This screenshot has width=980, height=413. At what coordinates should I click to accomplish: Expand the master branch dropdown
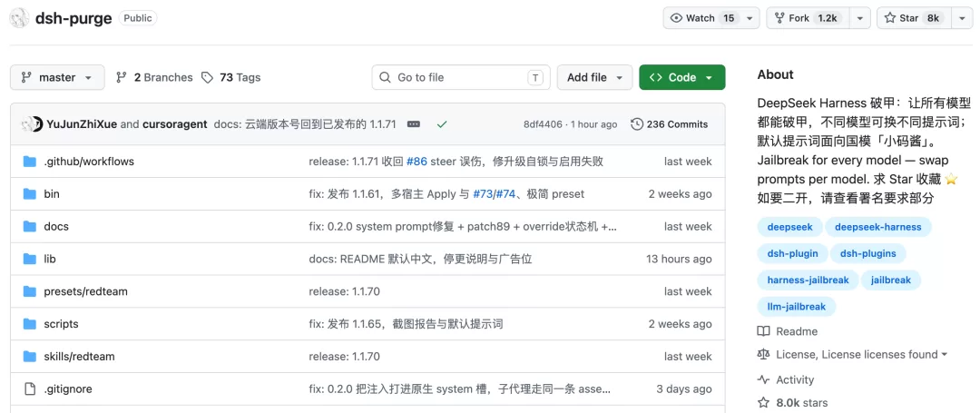57,77
